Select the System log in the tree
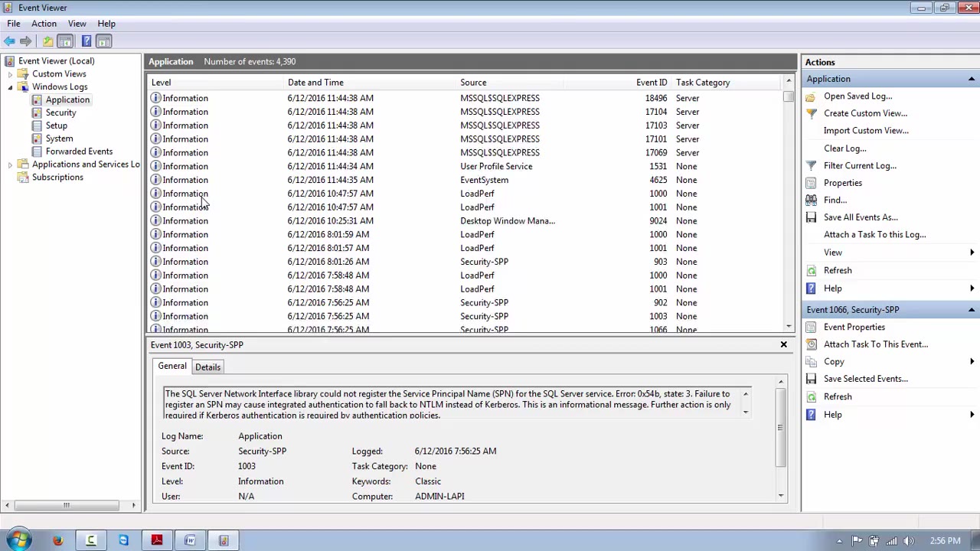The width and height of the screenshot is (980, 551). click(x=59, y=139)
